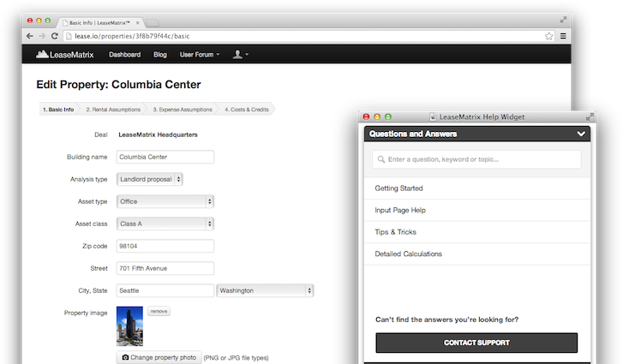Click the browser window fullscreen arrows icon

tap(563, 20)
